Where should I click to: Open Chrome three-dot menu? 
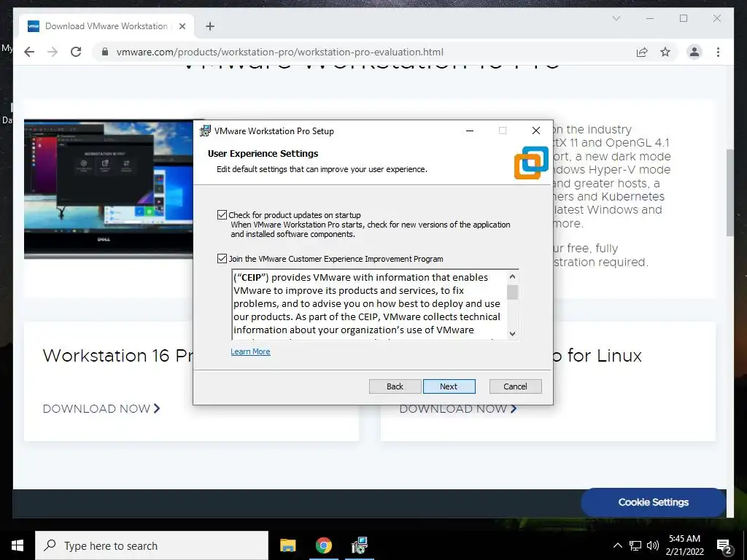(718, 52)
